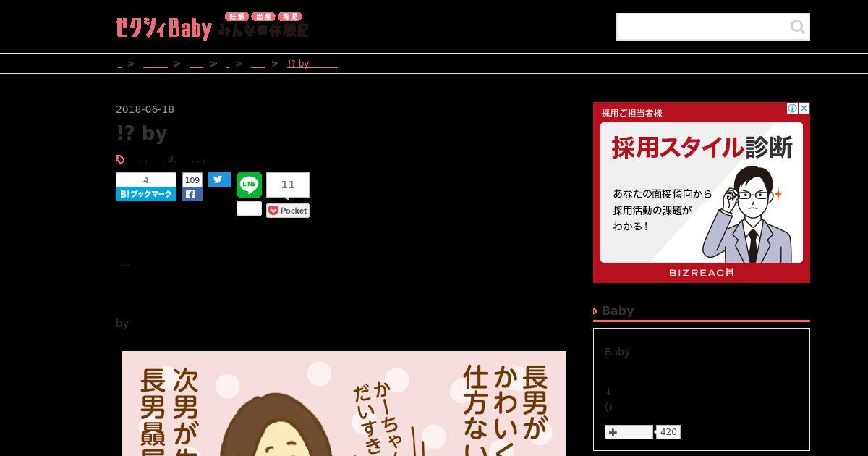Share with the green LINE icon
Image resolution: width=868 pixels, height=456 pixels.
(250, 185)
